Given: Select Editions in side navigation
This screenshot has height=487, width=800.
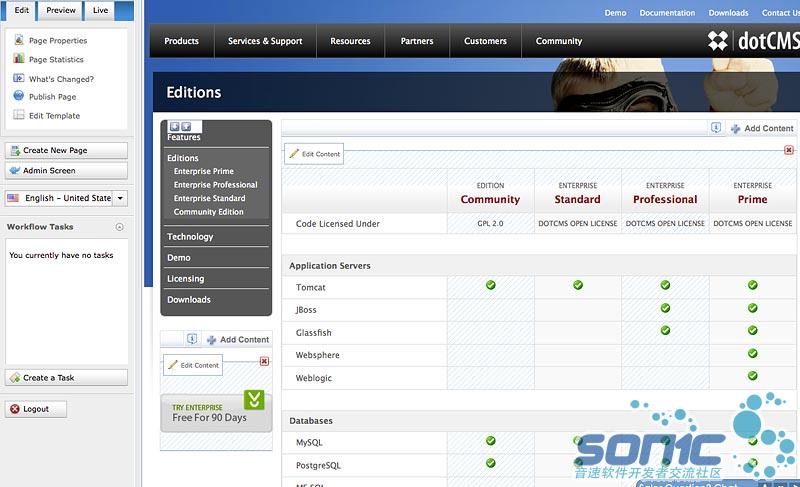Looking at the screenshot, I should (x=183, y=158).
